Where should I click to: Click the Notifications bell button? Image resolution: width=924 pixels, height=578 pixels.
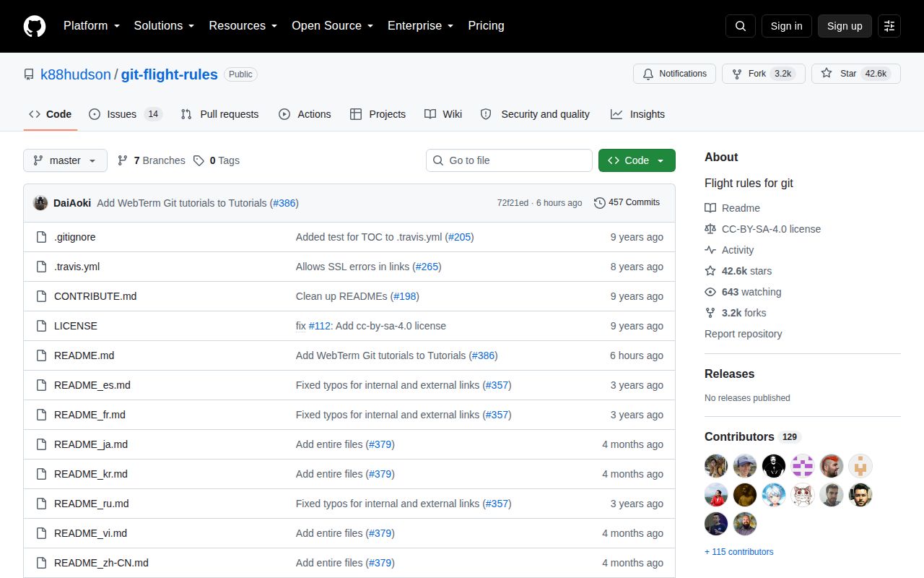675,74
